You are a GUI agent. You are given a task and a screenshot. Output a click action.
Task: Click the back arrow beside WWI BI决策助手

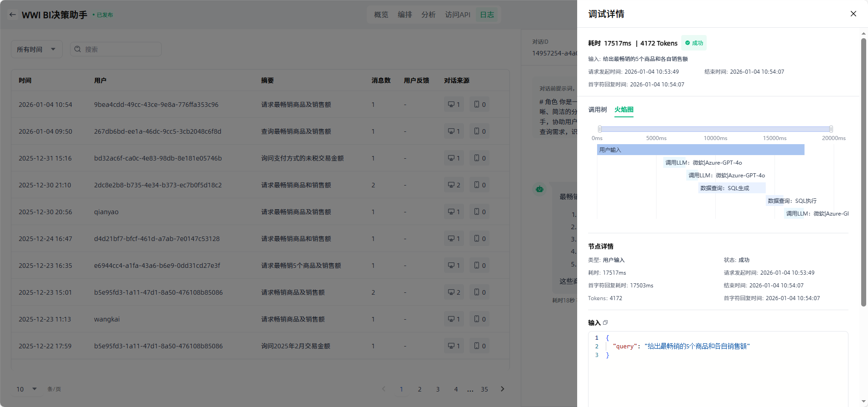[13, 15]
